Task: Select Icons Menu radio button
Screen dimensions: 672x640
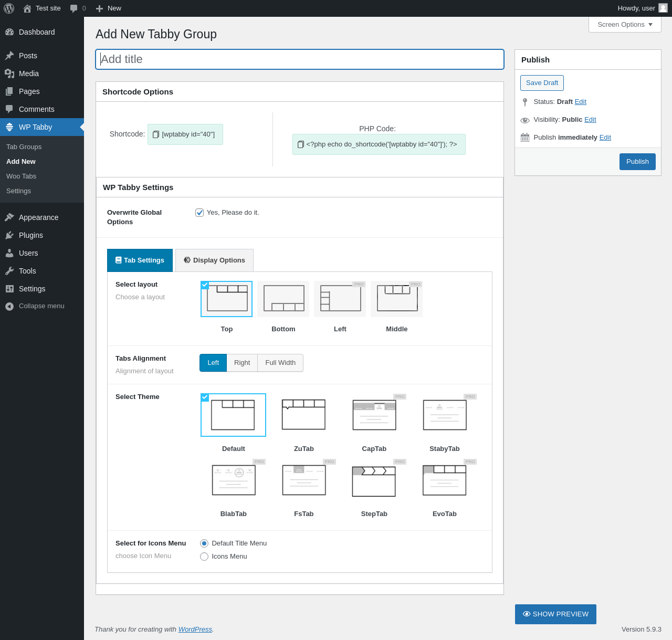Action: click(x=204, y=557)
